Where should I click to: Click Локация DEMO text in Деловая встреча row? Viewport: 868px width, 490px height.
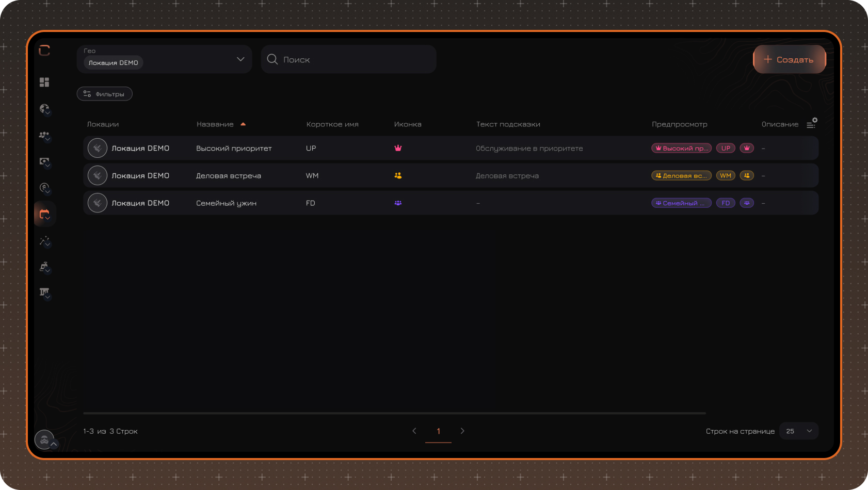click(x=140, y=175)
